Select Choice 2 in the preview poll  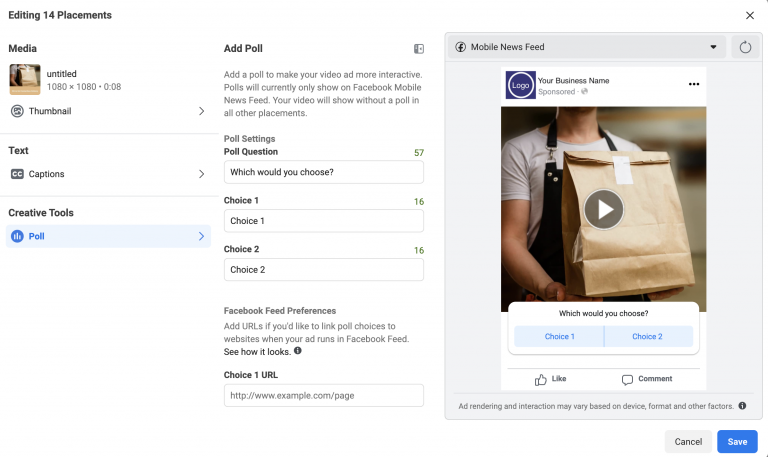pyautogui.click(x=647, y=337)
